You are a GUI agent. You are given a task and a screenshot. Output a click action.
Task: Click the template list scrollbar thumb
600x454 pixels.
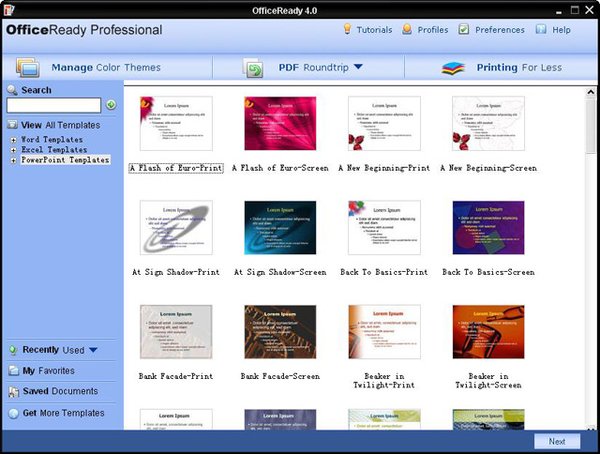[590, 126]
